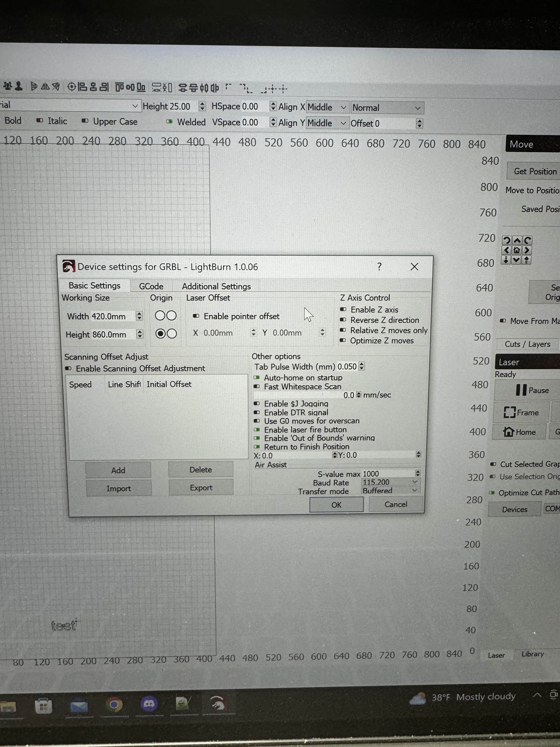This screenshot has width=560, height=747.
Task: Click the ungroup objects icon in toolbar
Action: pos(19,86)
